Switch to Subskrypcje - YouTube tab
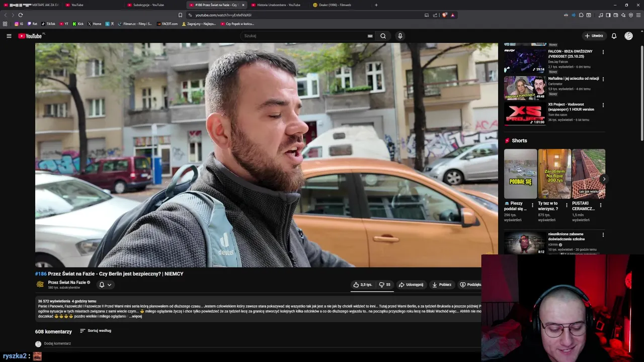This screenshot has width=644, height=362. pyautogui.click(x=155, y=5)
